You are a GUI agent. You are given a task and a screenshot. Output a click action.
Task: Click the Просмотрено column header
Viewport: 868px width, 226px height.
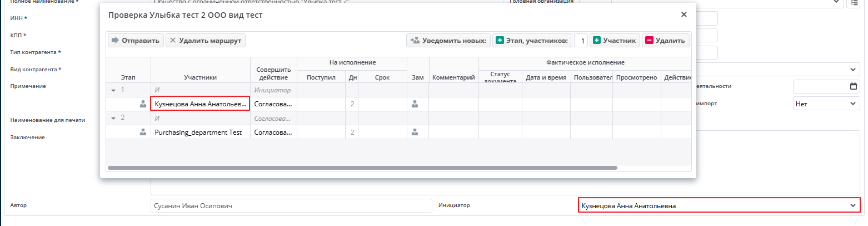(x=636, y=77)
